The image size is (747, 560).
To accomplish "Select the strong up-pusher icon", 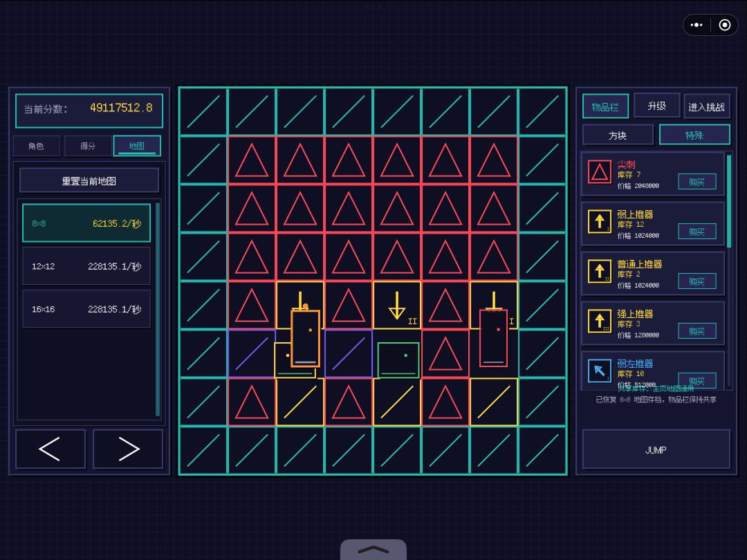I will 599,321.
